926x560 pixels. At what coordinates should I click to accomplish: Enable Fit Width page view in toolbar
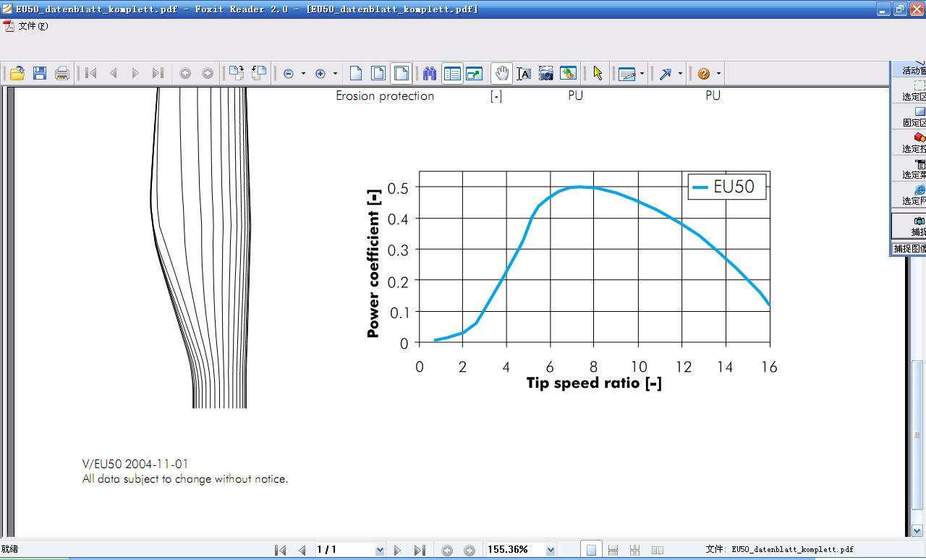(x=401, y=73)
